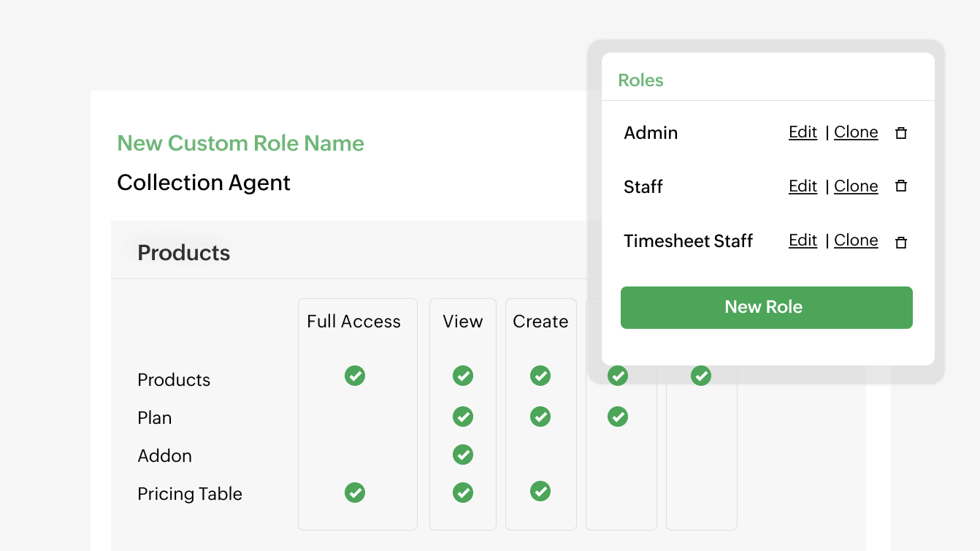Click the Create checkmark for Products
The height and width of the screenshot is (551, 980).
point(540,376)
